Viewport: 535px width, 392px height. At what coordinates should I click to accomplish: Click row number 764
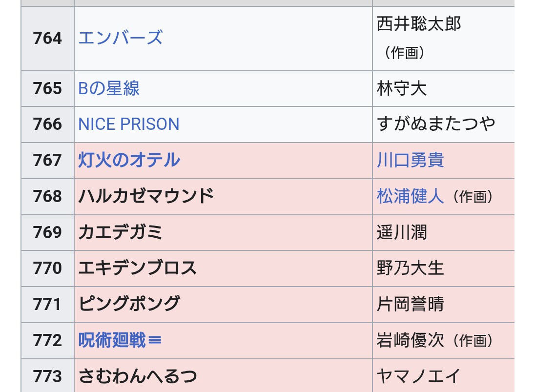coord(47,38)
